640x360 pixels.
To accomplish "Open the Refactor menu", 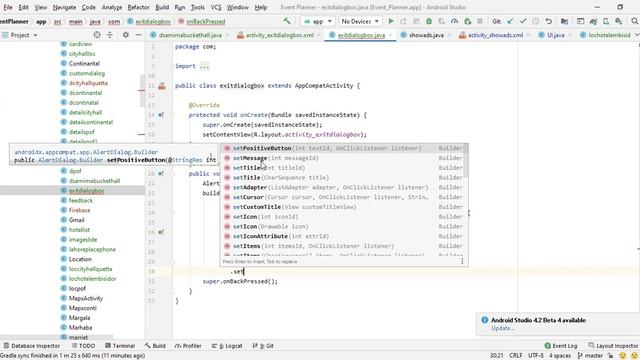I will [138, 7].
